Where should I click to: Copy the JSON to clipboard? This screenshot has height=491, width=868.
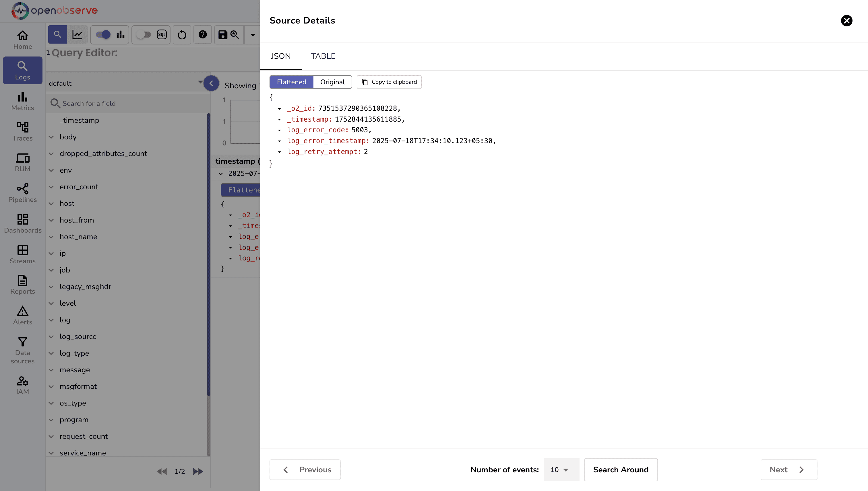click(389, 82)
